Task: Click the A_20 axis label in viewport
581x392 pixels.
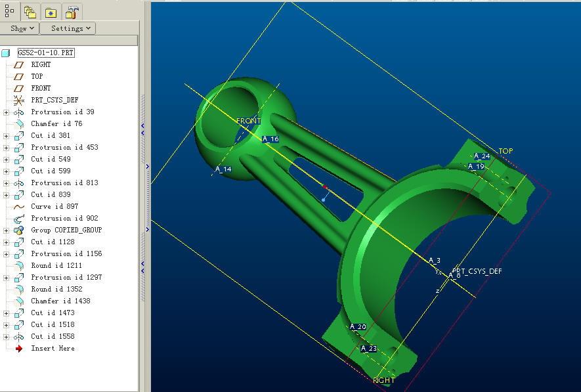Action: [358, 326]
